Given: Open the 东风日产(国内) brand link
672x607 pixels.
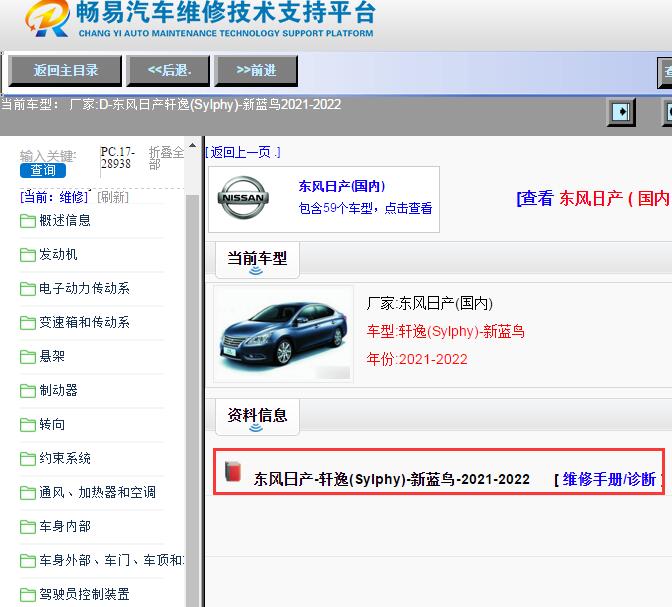Looking at the screenshot, I should pos(342,186).
